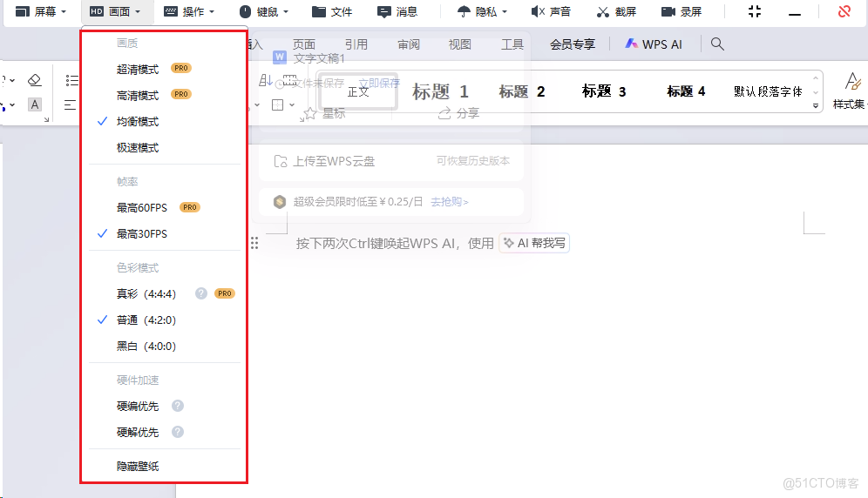Open the 文件 file transfer button
The height and width of the screenshot is (498, 868).
pyautogui.click(x=331, y=11)
